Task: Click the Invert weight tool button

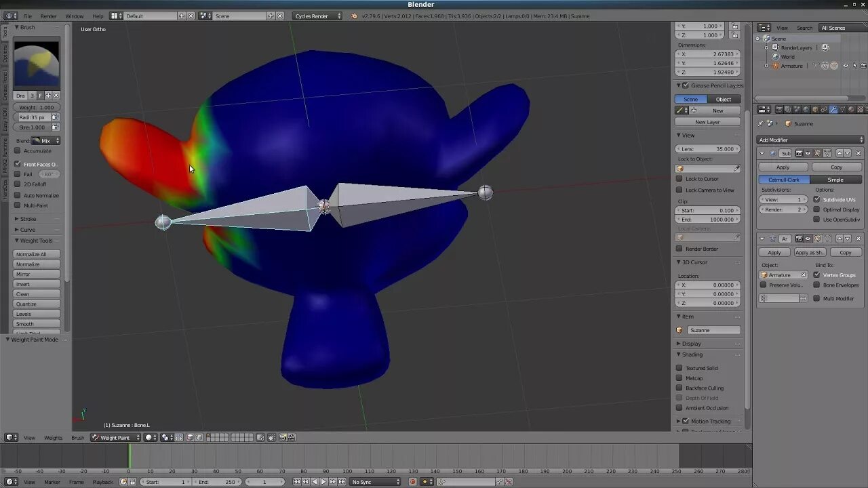Action: click(37, 284)
